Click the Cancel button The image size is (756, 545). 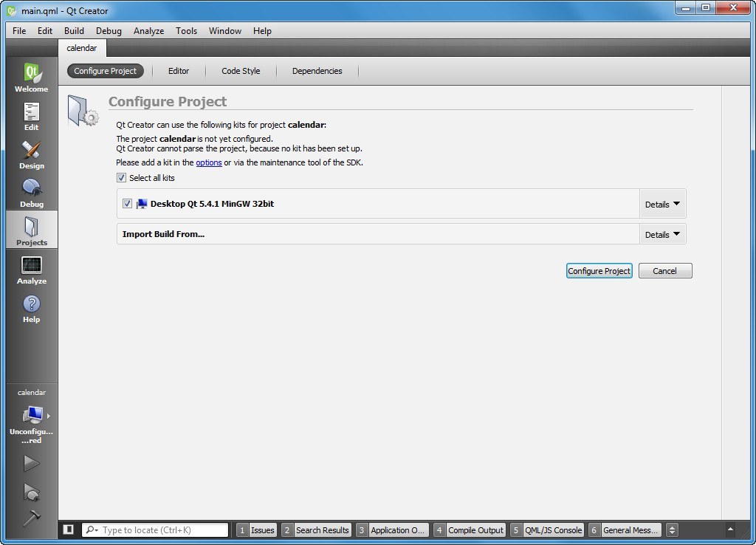click(x=665, y=270)
